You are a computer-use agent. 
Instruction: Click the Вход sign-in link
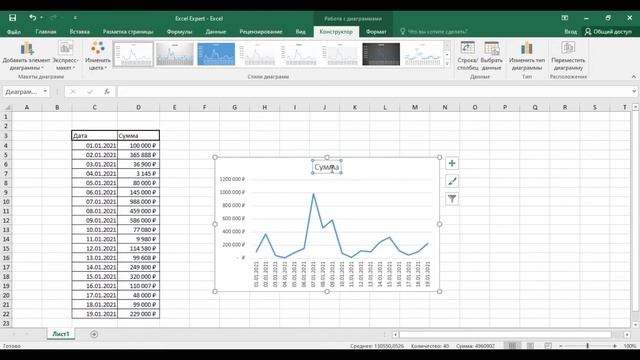[x=571, y=31]
